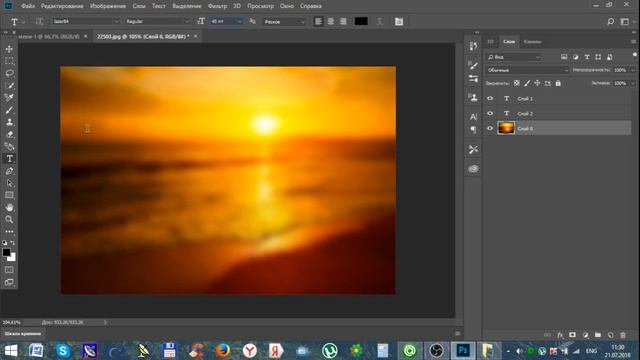Toggle pixel layer filter icon
The image size is (640, 360).
564,57
